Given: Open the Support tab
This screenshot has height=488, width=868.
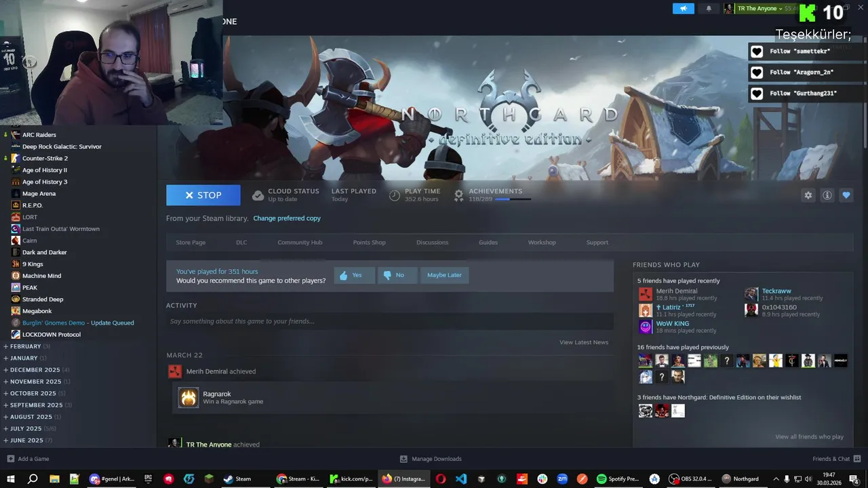Looking at the screenshot, I should click(597, 243).
